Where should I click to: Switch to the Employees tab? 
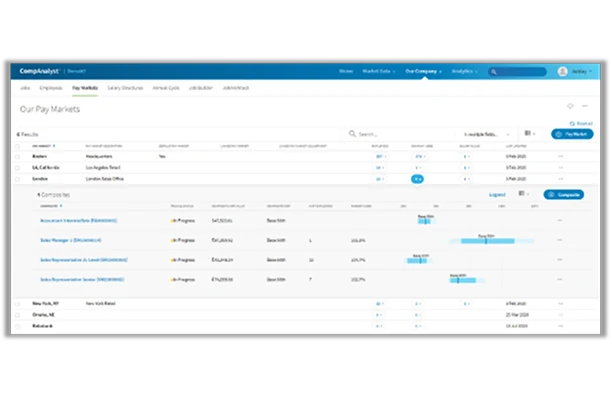[51, 88]
